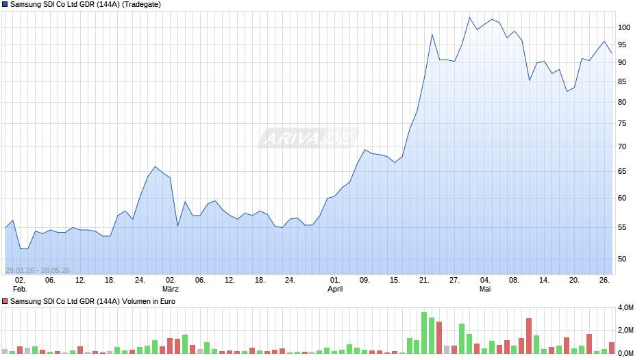Viewport: 644px width, 360px height.
Task: Click the 'Mai' month label on date axis
Action: (485, 289)
